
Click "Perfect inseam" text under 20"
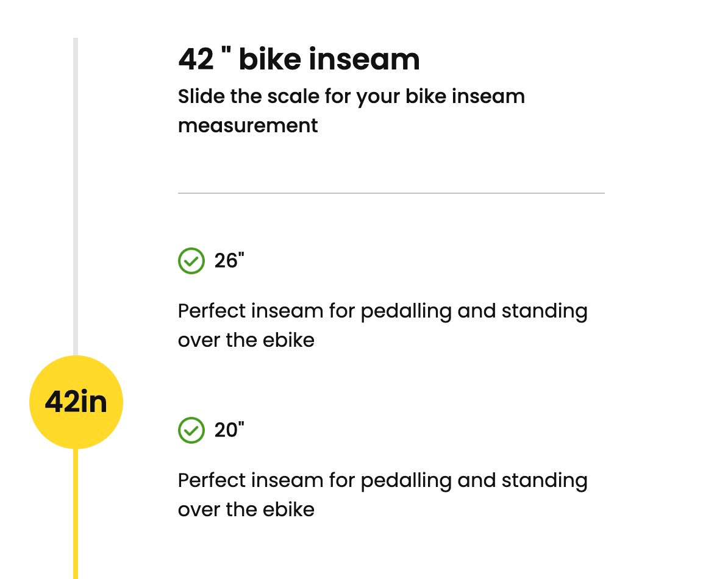[x=251, y=480]
